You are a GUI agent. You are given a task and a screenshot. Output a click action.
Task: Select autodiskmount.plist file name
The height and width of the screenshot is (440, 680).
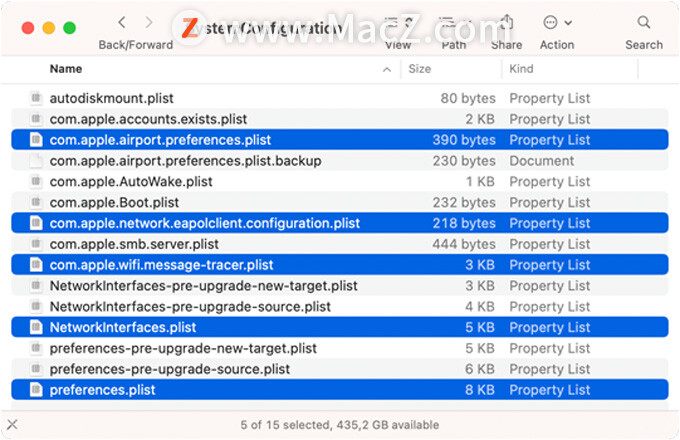pyautogui.click(x=111, y=98)
